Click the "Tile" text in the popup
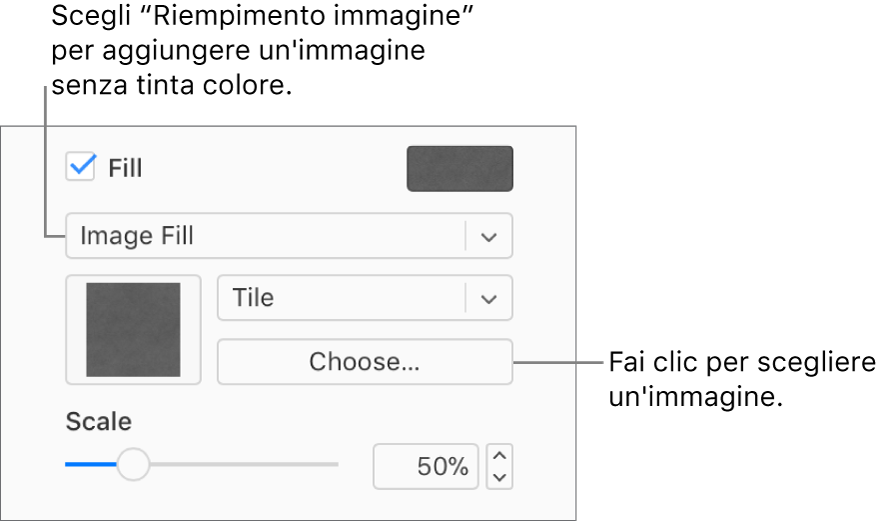Screen dimensions: 894x521 tap(253, 298)
